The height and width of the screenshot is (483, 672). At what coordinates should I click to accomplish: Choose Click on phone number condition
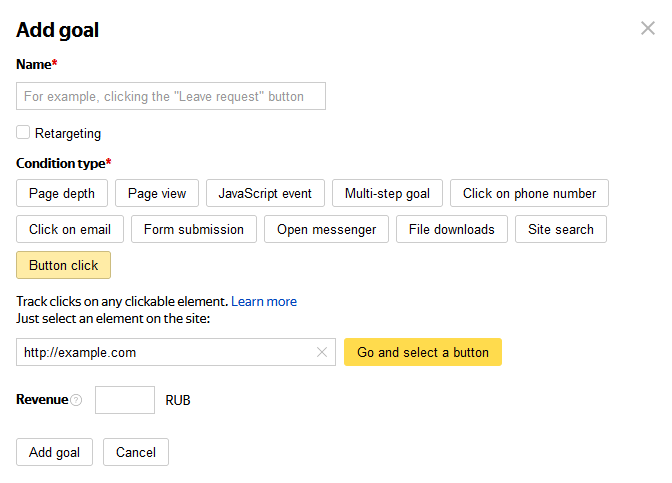pyautogui.click(x=529, y=193)
